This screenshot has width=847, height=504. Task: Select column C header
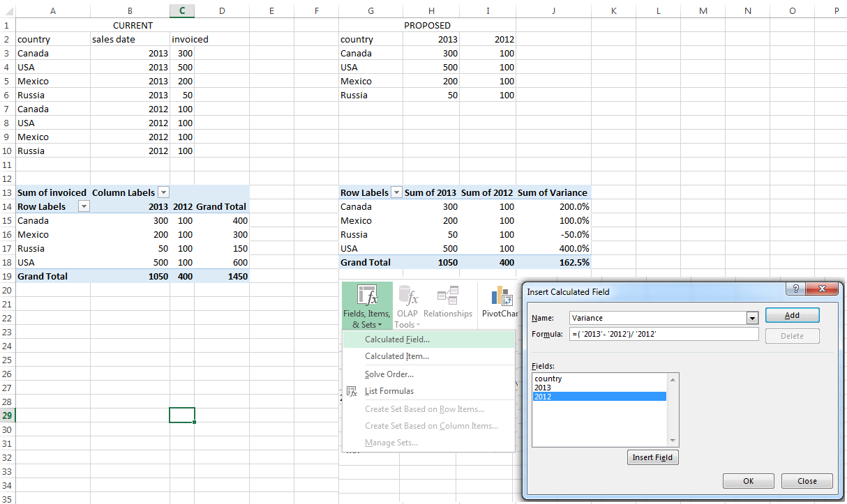click(182, 10)
